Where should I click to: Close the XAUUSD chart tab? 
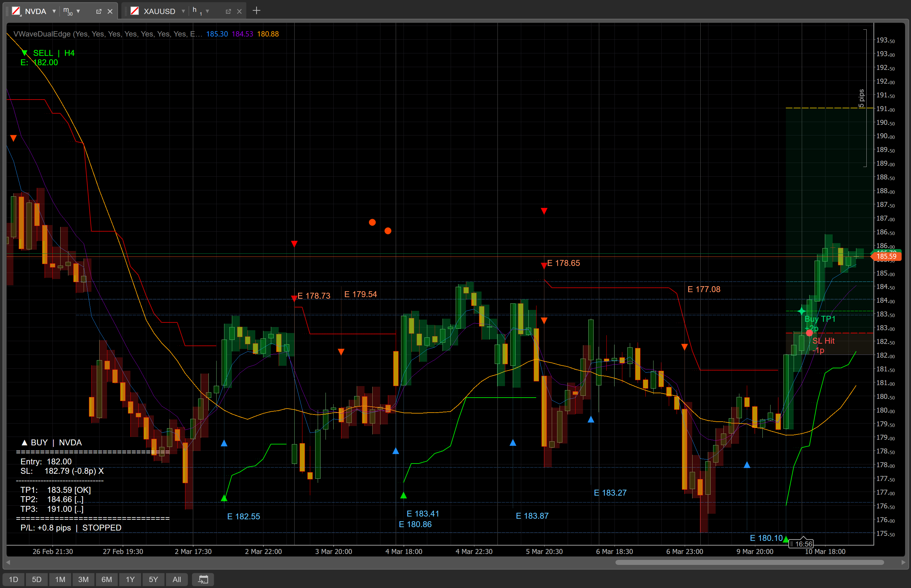[239, 12]
